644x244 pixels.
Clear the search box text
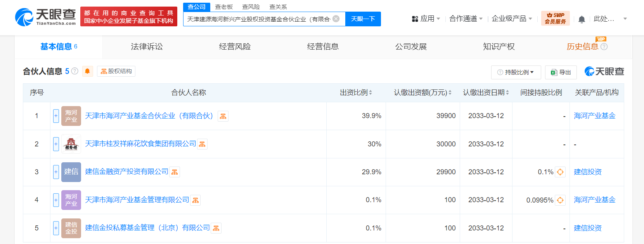(x=336, y=19)
